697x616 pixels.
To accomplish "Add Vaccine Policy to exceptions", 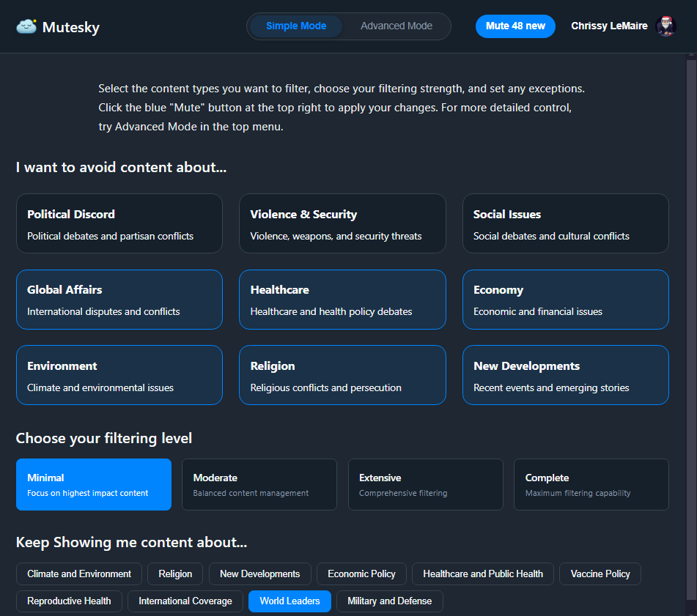I will [x=600, y=574].
